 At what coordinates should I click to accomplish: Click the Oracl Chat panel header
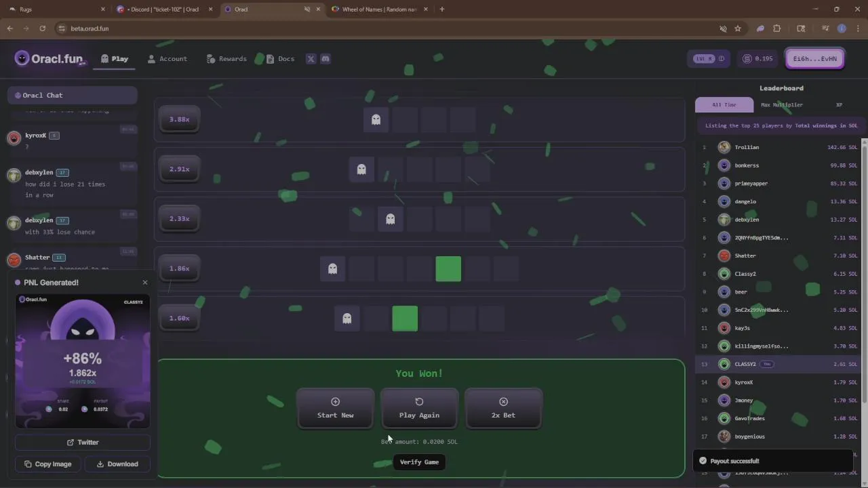point(72,96)
